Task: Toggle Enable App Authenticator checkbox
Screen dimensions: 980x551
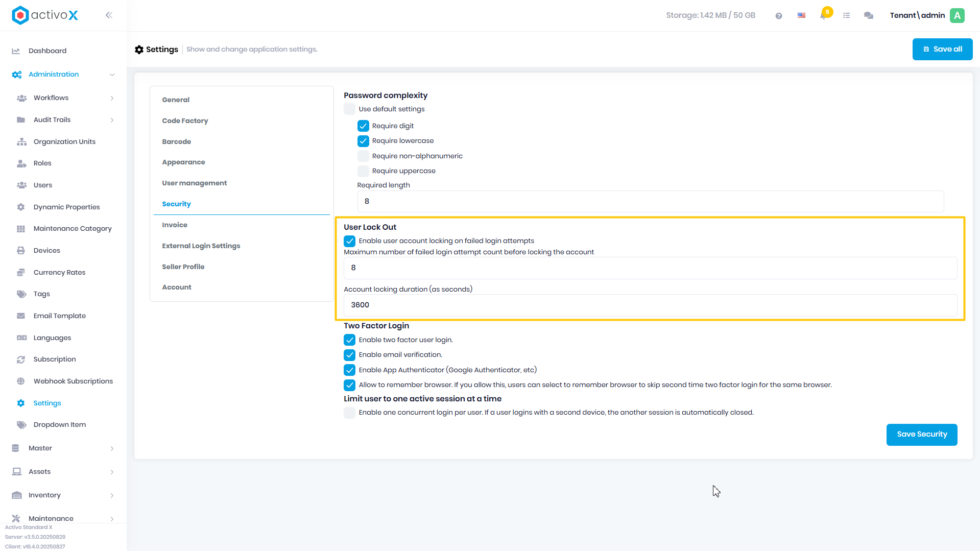Action: 349,370
